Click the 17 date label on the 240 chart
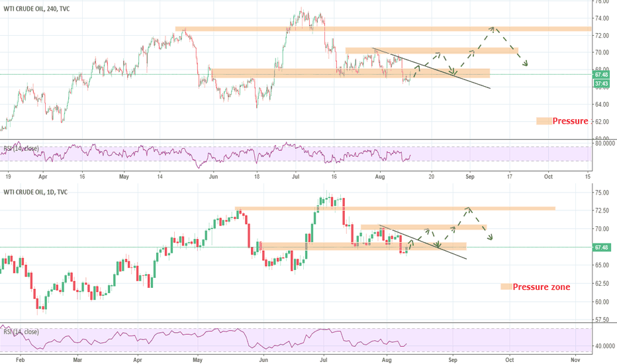This screenshot has height=364, width=617. tap(510, 177)
